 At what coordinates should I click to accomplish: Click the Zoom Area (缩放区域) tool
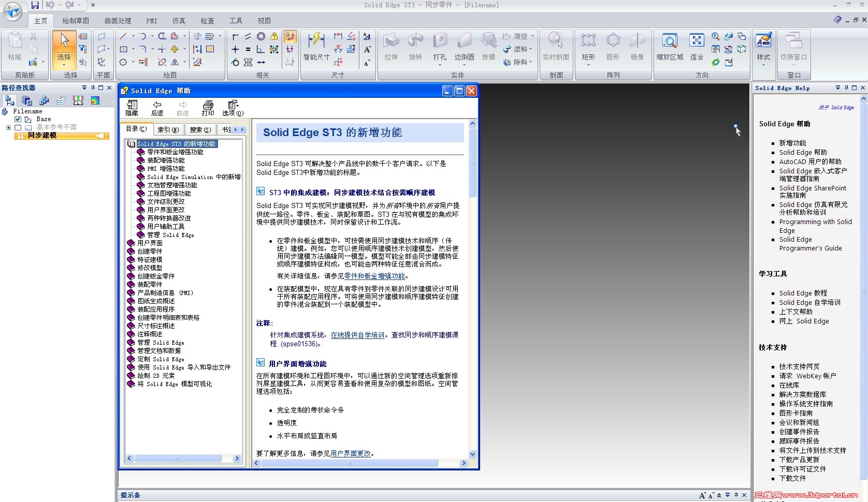click(x=670, y=47)
